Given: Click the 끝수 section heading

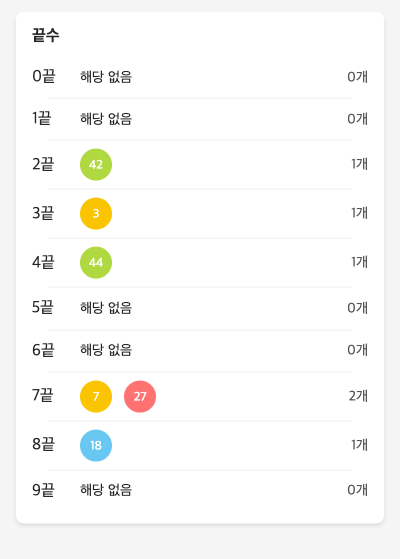Looking at the screenshot, I should coord(46,35).
